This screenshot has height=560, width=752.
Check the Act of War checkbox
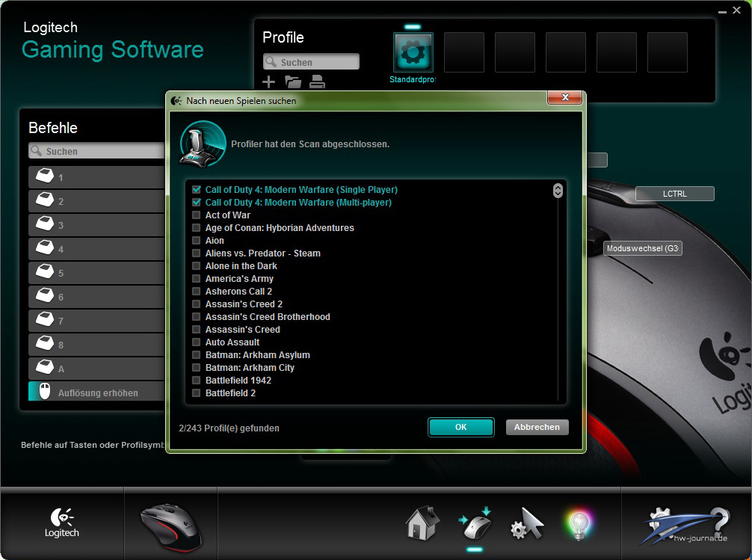click(x=197, y=215)
